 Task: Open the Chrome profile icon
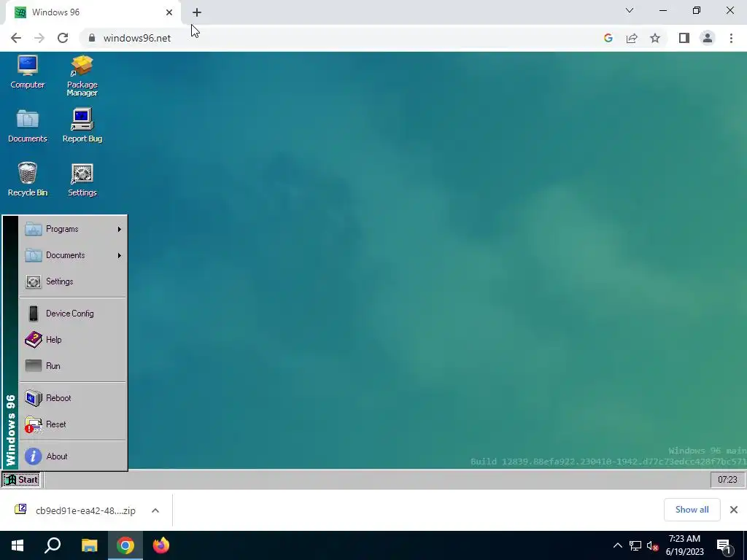(708, 38)
